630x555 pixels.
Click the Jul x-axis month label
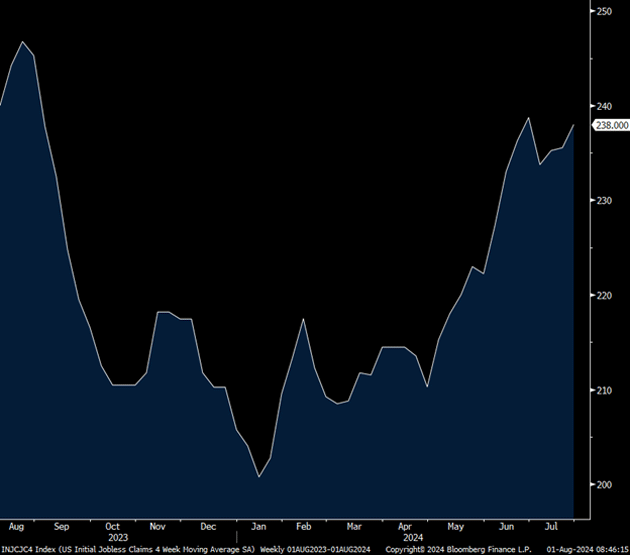[x=553, y=525]
